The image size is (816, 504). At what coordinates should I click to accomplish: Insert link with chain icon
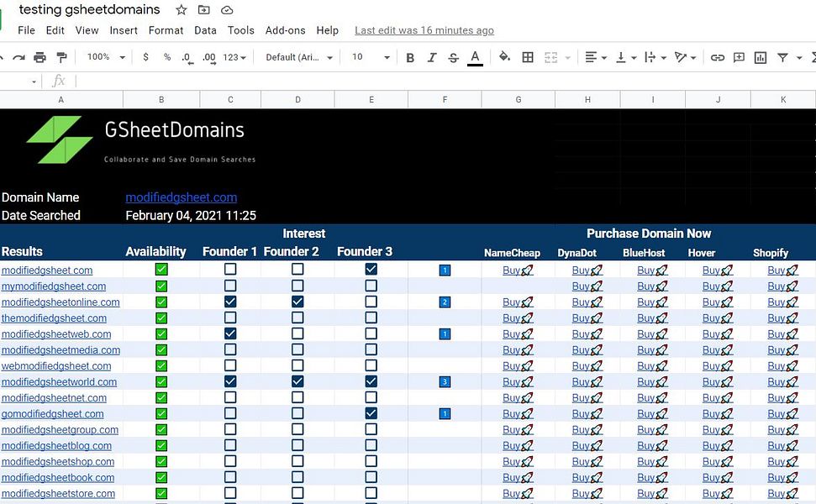point(718,57)
